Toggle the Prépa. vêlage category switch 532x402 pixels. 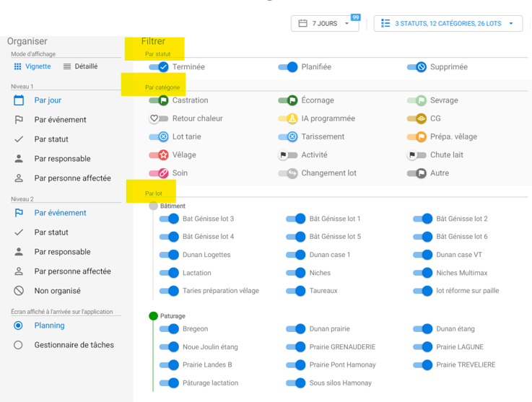pyautogui.click(x=417, y=136)
